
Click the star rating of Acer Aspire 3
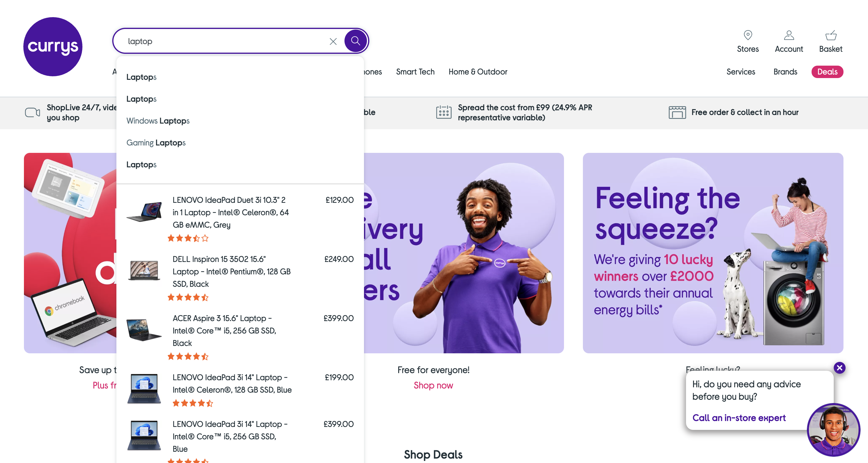[x=188, y=357]
